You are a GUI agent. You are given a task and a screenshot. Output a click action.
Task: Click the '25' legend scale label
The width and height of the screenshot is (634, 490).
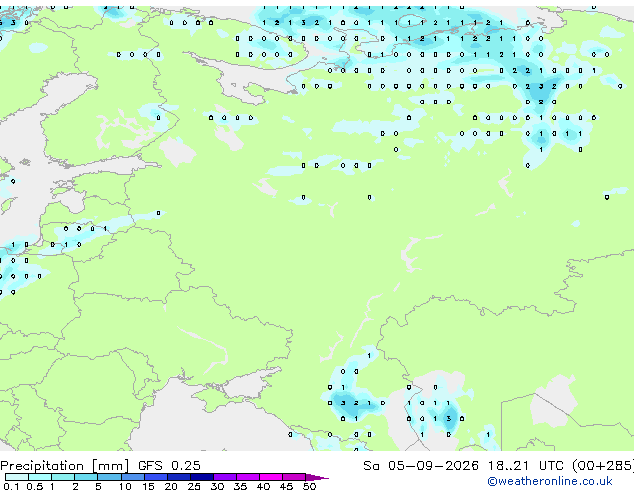194,486
